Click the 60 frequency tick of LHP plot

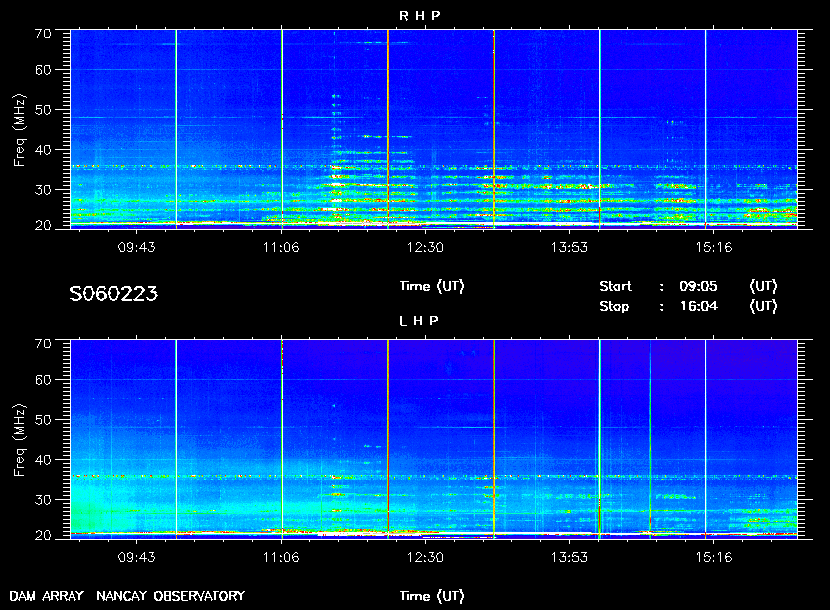(x=43, y=380)
